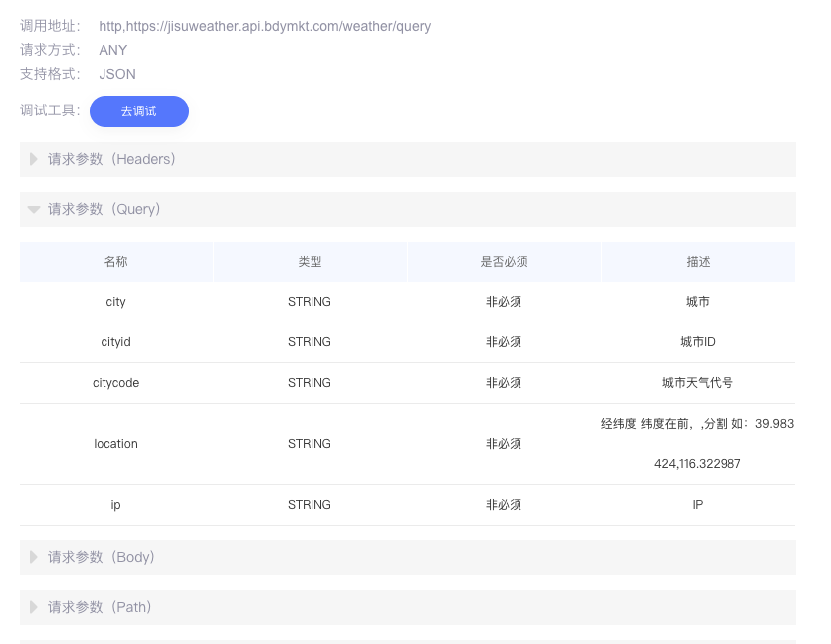The width and height of the screenshot is (831, 644).
Task: Click the Headers section disclosure triangle icon
Action: point(33,159)
